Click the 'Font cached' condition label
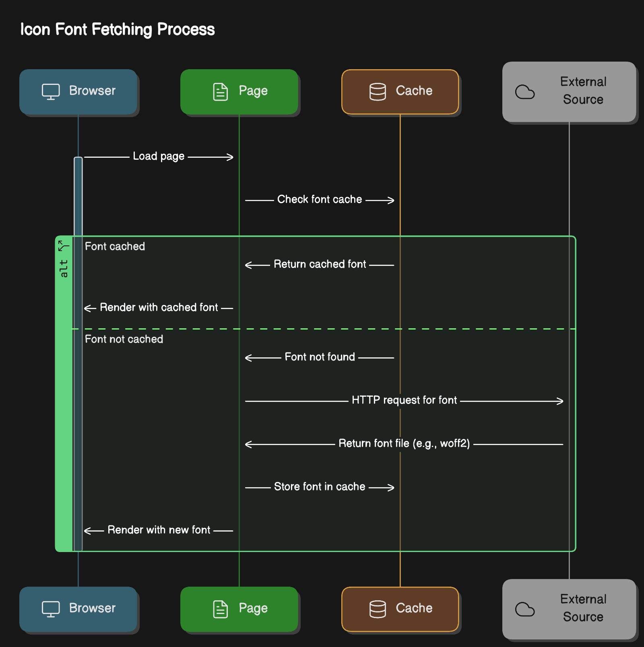Screen dimensions: 644x647 coord(115,246)
